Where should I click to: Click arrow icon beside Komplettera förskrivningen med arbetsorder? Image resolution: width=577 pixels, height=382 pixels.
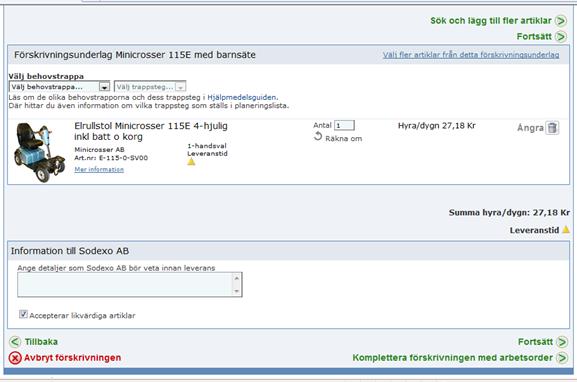coord(562,358)
